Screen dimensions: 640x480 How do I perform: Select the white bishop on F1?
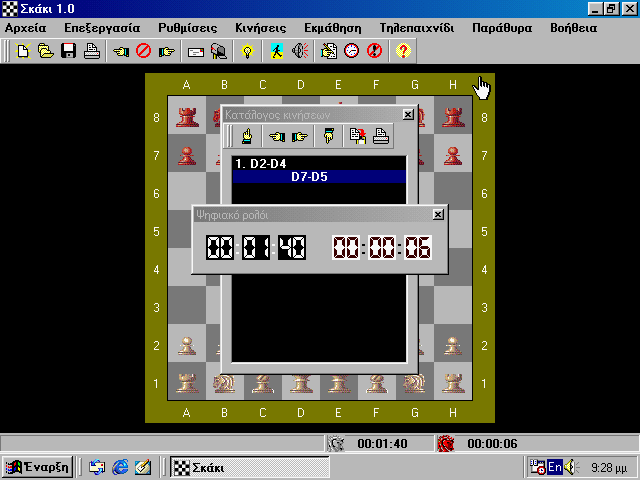point(377,383)
